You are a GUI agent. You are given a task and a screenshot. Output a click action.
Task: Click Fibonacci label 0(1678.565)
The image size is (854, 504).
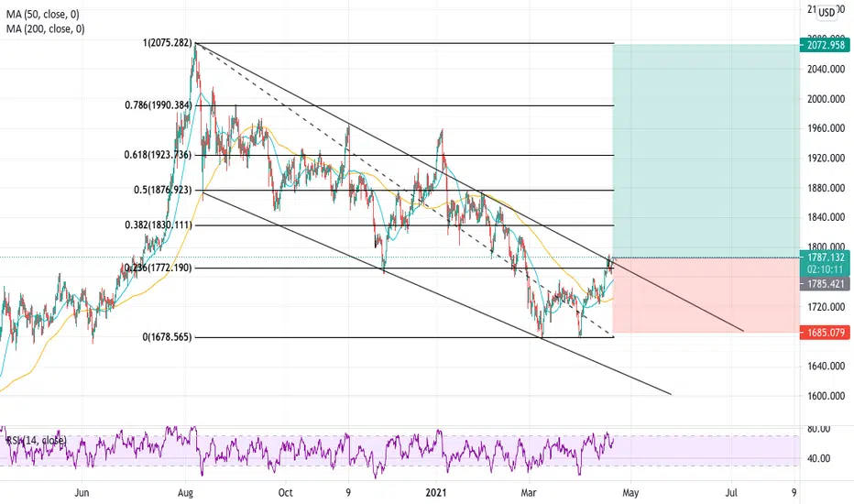point(167,336)
